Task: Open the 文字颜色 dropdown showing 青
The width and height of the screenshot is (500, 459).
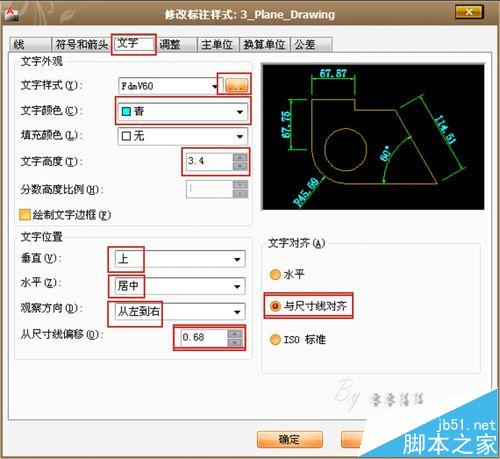Action: (x=183, y=111)
